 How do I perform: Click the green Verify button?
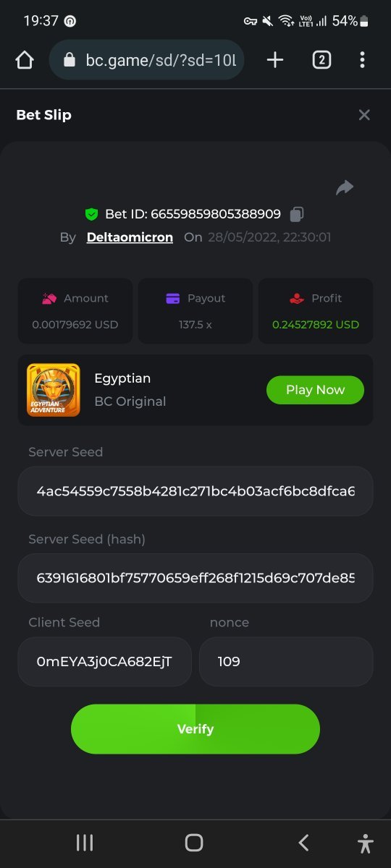pyautogui.click(x=195, y=729)
